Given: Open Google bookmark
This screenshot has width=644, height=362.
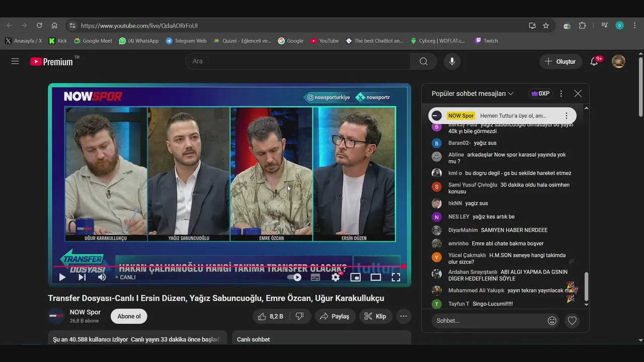Looking at the screenshot, I should pyautogui.click(x=290, y=41).
